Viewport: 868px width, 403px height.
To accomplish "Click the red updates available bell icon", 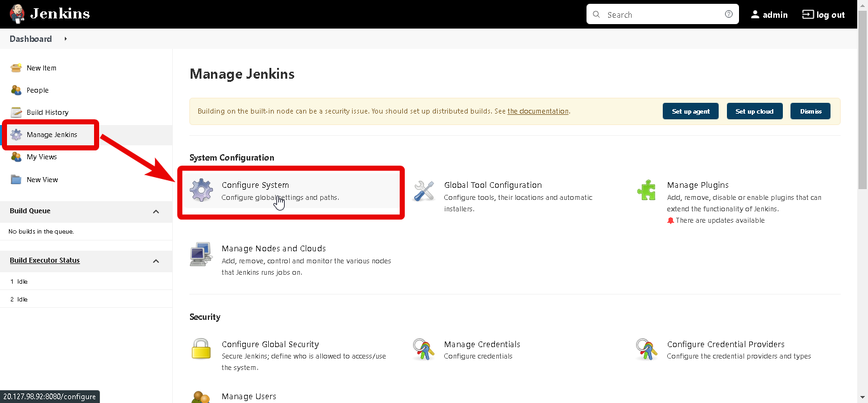I will (x=670, y=220).
